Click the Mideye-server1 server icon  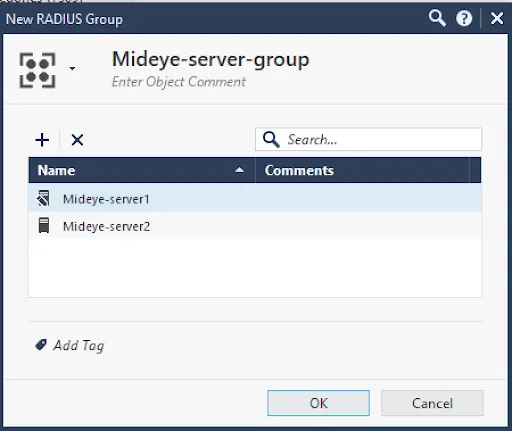44,198
